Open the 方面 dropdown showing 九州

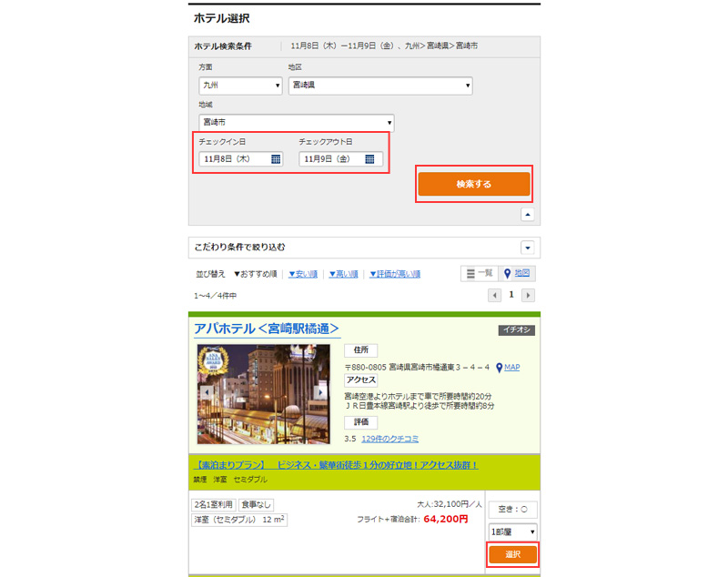(240, 86)
